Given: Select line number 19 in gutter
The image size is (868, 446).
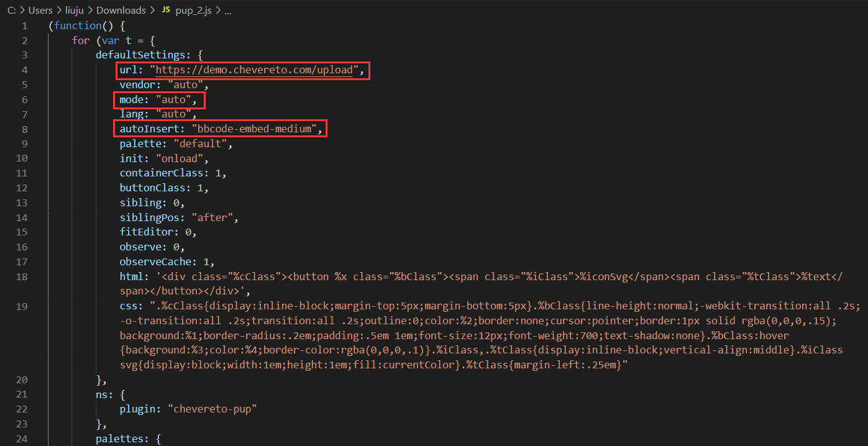Looking at the screenshot, I should pos(22,306).
